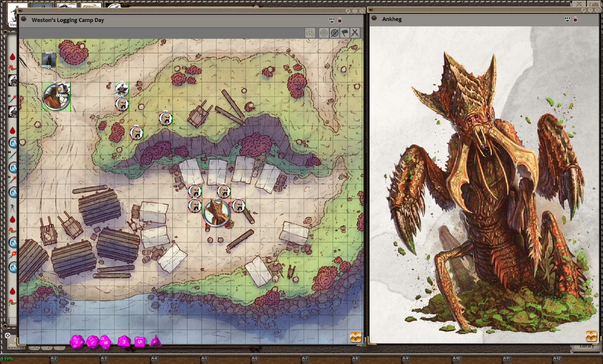
Task: Click the Ankheg window title
Action: pos(392,19)
